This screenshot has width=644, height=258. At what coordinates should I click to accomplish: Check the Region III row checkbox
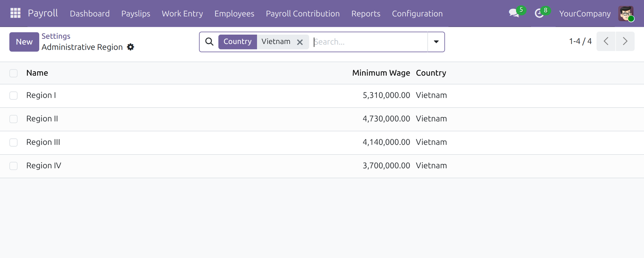pyautogui.click(x=13, y=143)
